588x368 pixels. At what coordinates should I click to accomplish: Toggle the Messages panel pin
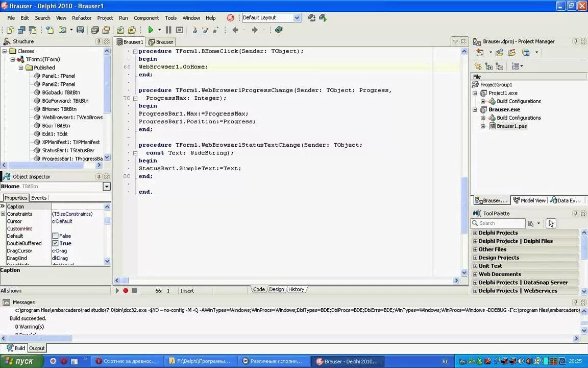[x=576, y=302]
